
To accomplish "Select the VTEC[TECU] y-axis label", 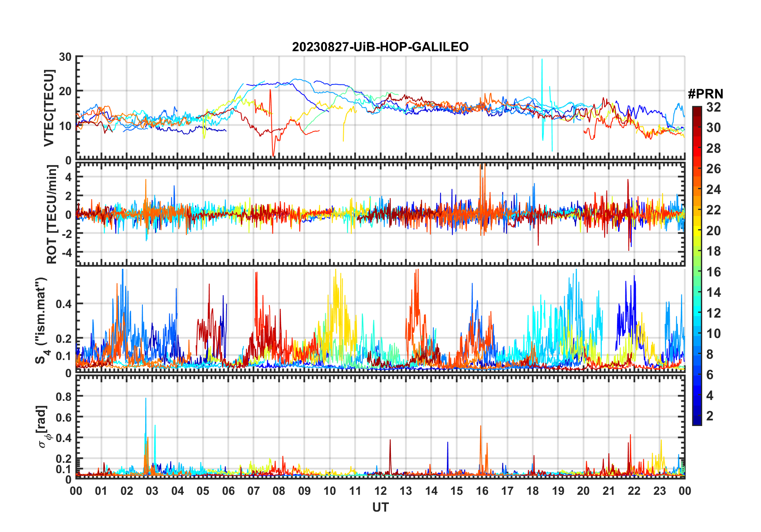I will click(49, 108).
